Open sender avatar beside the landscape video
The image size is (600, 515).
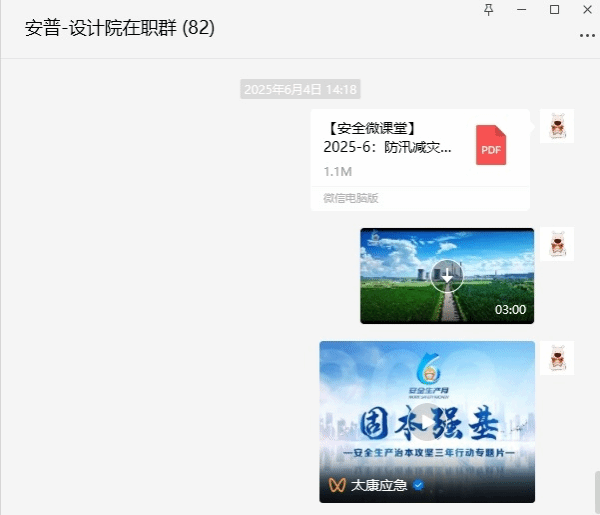[x=557, y=244]
